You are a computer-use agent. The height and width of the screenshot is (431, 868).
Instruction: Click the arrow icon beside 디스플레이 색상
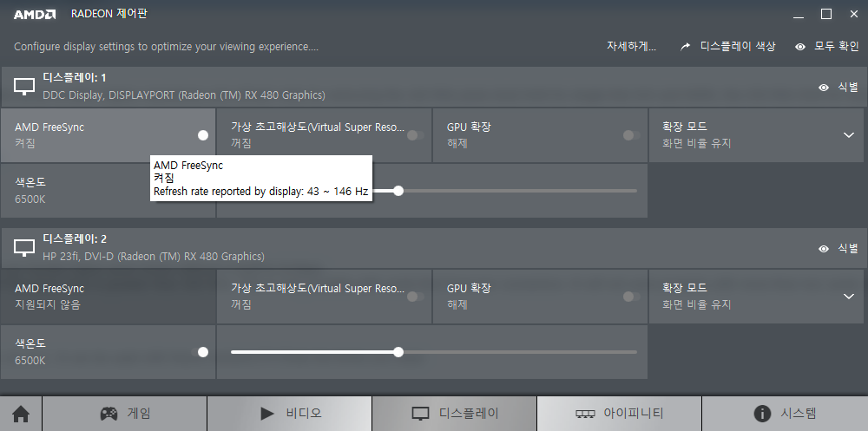(x=686, y=47)
